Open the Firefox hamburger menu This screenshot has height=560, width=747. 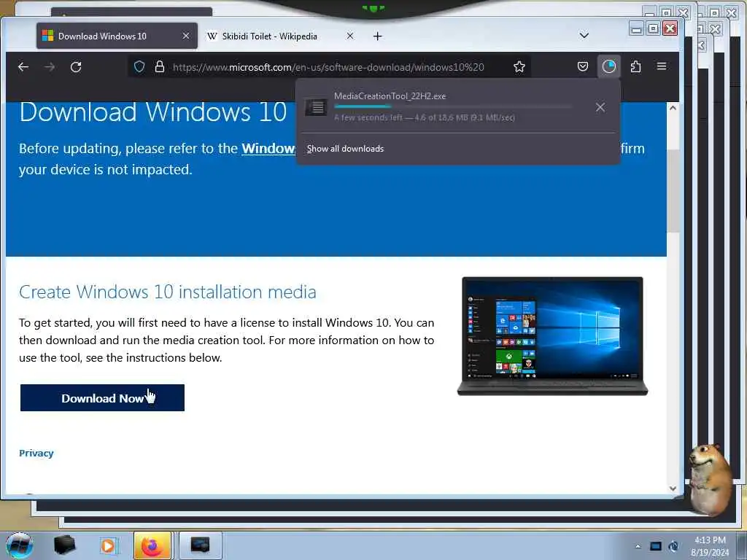[x=662, y=66]
